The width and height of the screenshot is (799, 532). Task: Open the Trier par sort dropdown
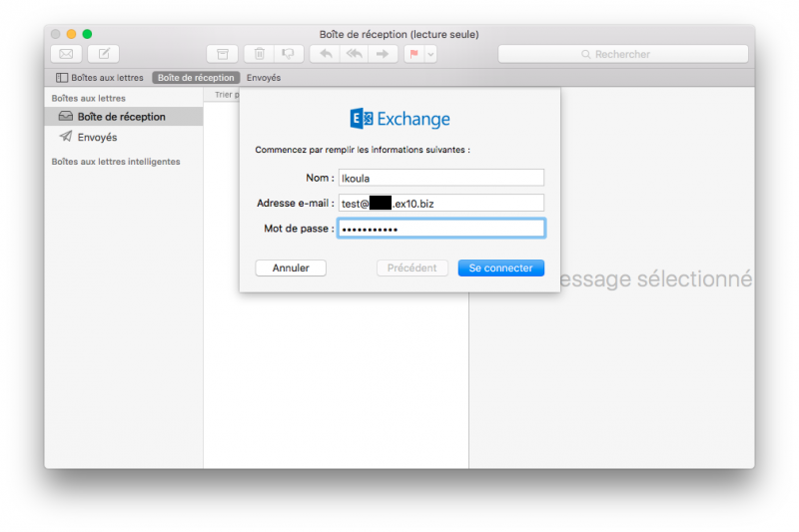click(227, 95)
